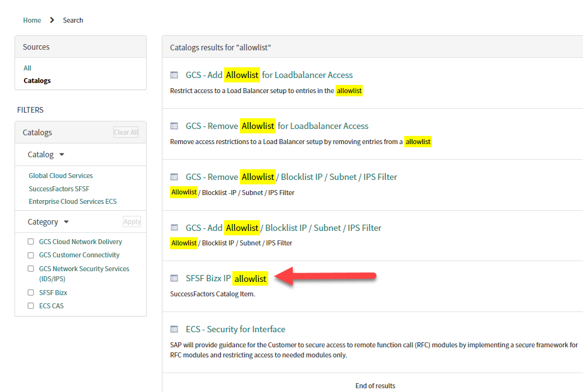This screenshot has height=392, width=583.
Task: Click the catalog icon beside SFSF Bizx IP allowlist
Action: pyautogui.click(x=174, y=278)
